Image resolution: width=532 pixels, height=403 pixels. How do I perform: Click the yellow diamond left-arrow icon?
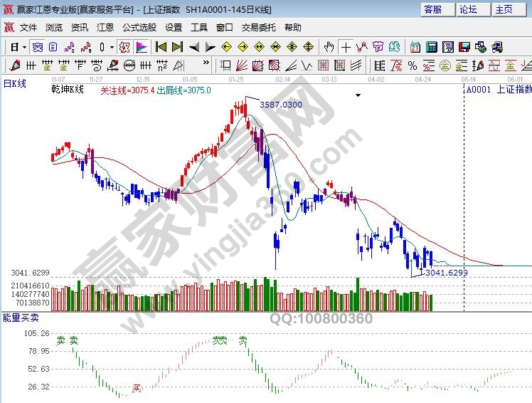coord(226,47)
